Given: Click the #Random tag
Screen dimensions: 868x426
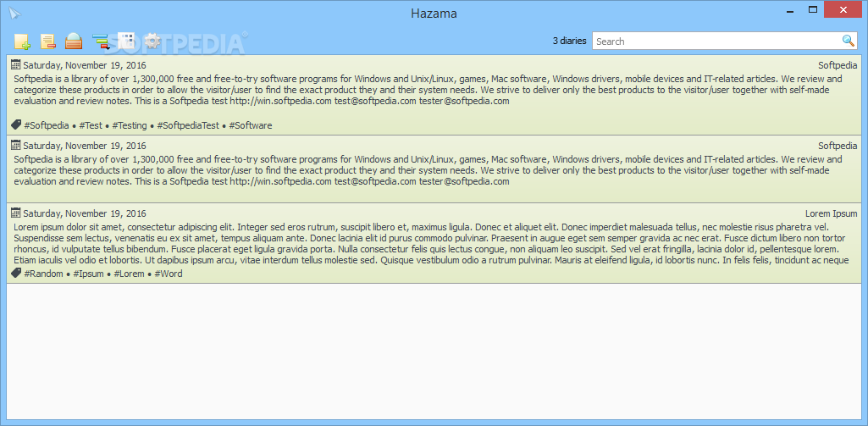Looking at the screenshot, I should click(x=44, y=274).
